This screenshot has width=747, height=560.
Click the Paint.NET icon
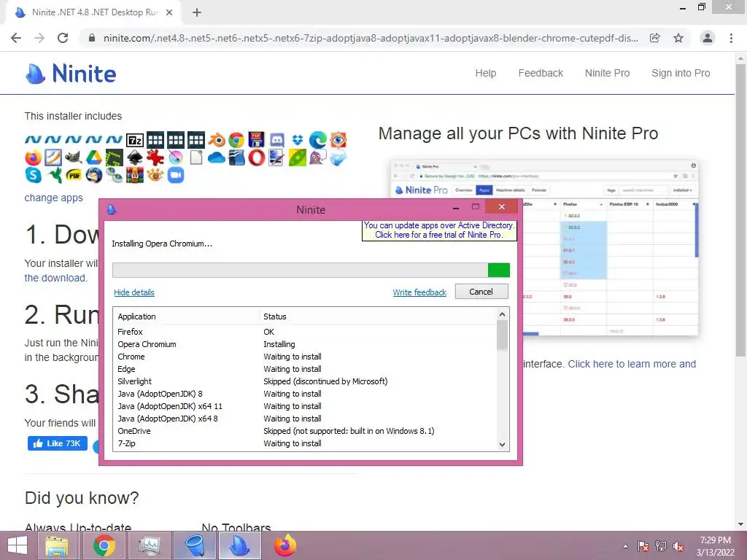click(x=276, y=157)
